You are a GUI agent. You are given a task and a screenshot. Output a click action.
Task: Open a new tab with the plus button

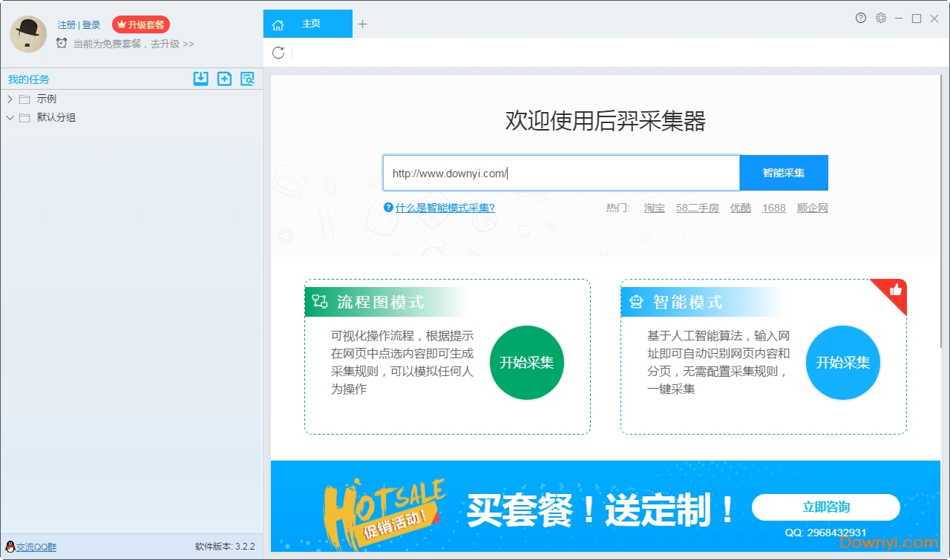point(363,24)
